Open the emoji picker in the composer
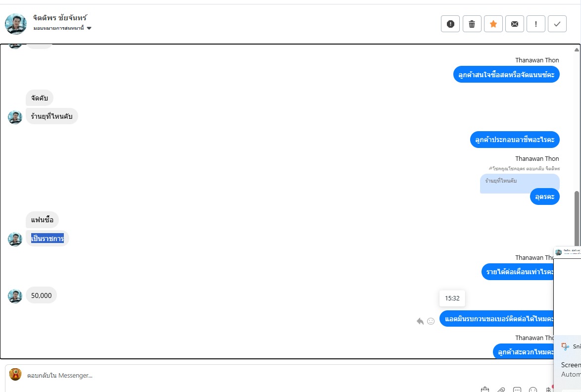Image resolution: width=581 pixels, height=392 pixels. click(533, 390)
